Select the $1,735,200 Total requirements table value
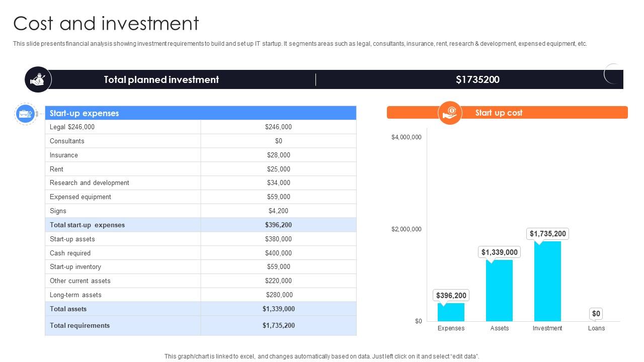 point(279,326)
